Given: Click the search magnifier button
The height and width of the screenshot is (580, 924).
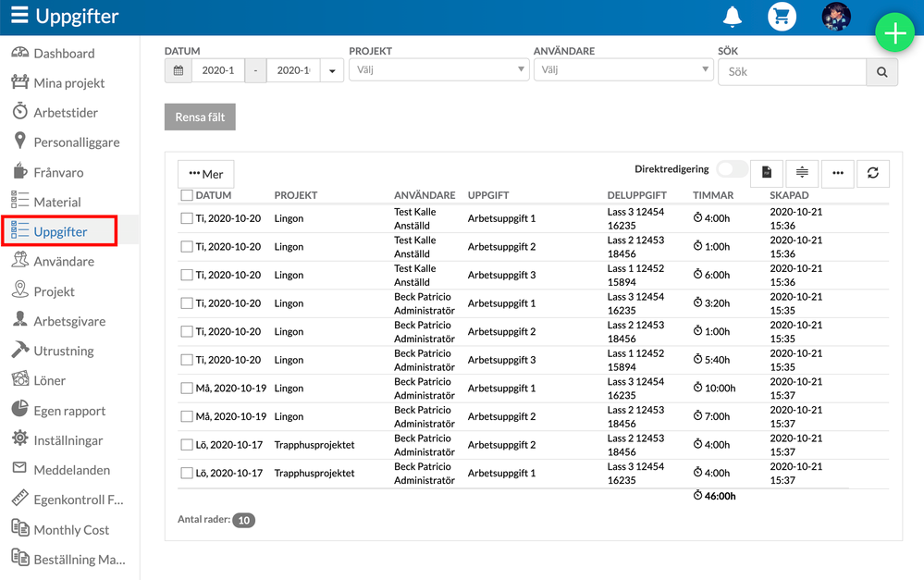Looking at the screenshot, I should click(881, 72).
